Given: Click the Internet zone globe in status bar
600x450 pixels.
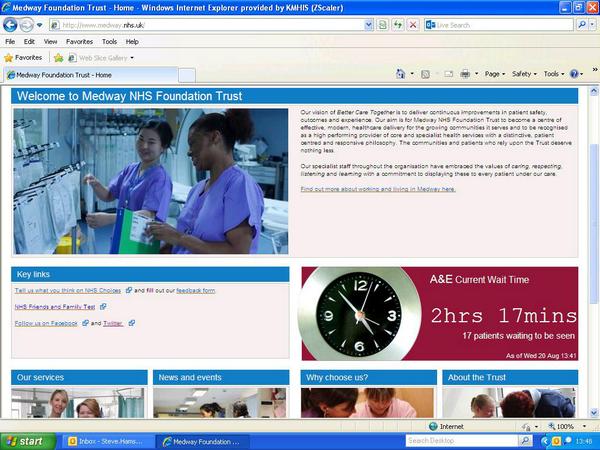Looking at the screenshot, I should (x=433, y=426).
